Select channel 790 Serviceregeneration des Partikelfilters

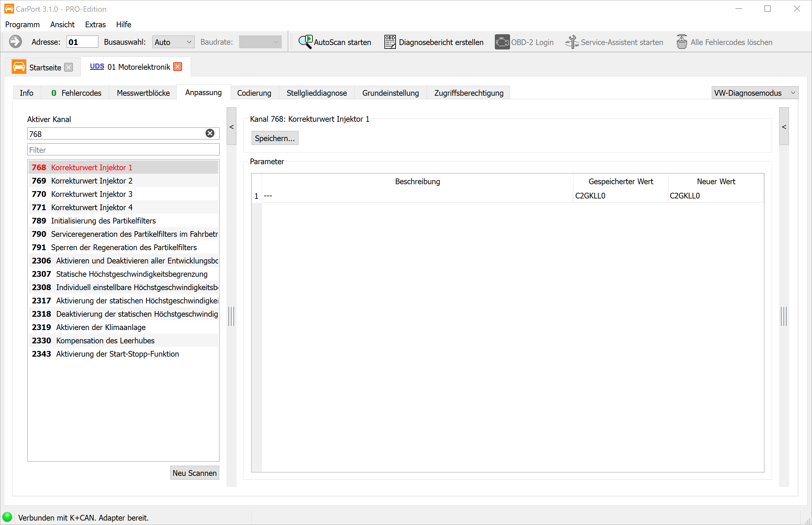123,234
